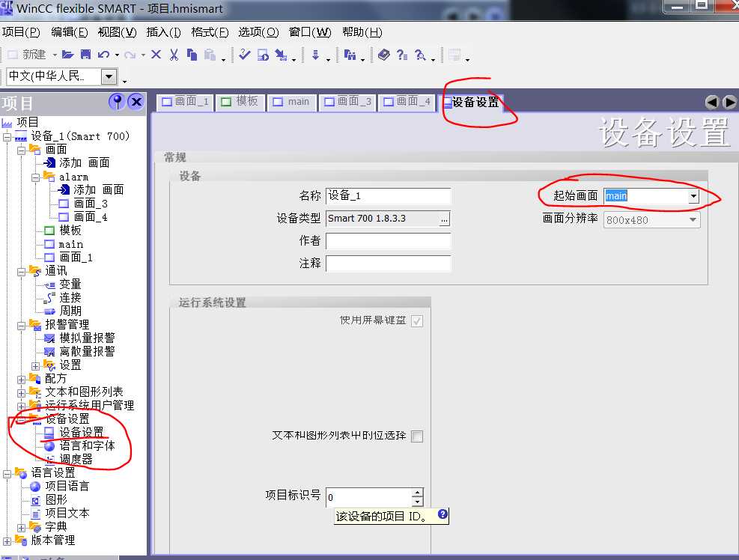Click the search help magnifier icon
The width and height of the screenshot is (739, 560).
pyautogui.click(x=420, y=55)
